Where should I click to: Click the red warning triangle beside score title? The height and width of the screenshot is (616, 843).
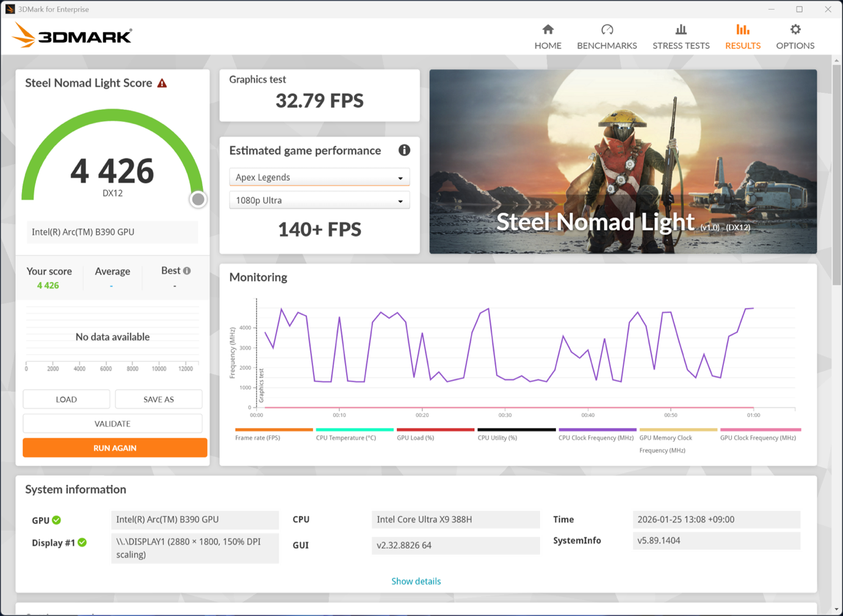click(162, 83)
